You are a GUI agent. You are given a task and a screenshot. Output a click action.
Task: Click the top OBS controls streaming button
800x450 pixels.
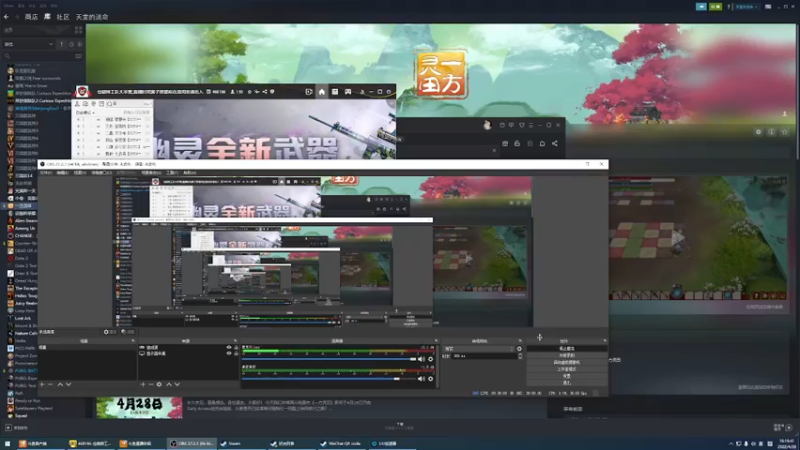point(567,348)
